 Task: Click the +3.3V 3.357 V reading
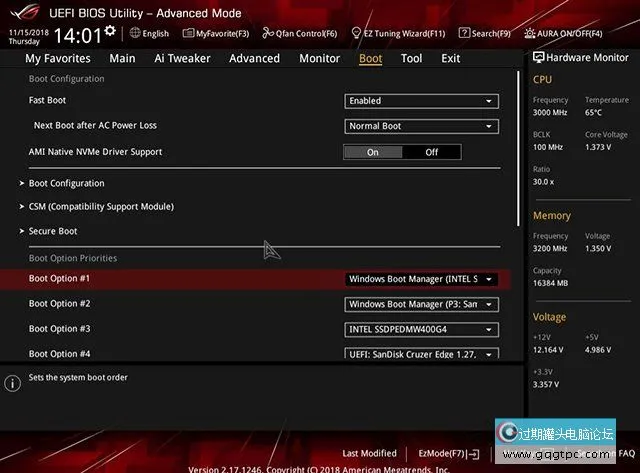(546, 385)
